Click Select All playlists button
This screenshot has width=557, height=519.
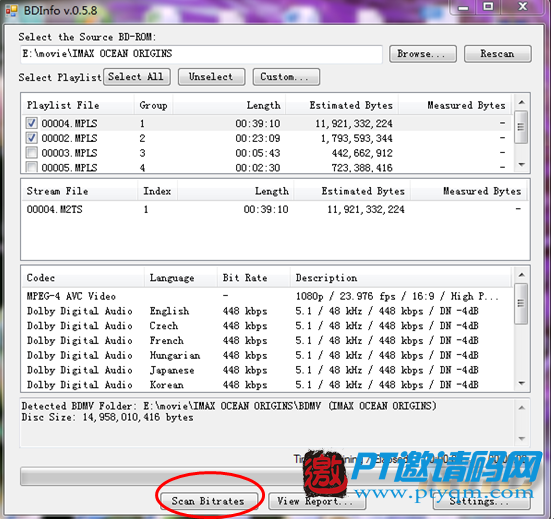(x=137, y=77)
